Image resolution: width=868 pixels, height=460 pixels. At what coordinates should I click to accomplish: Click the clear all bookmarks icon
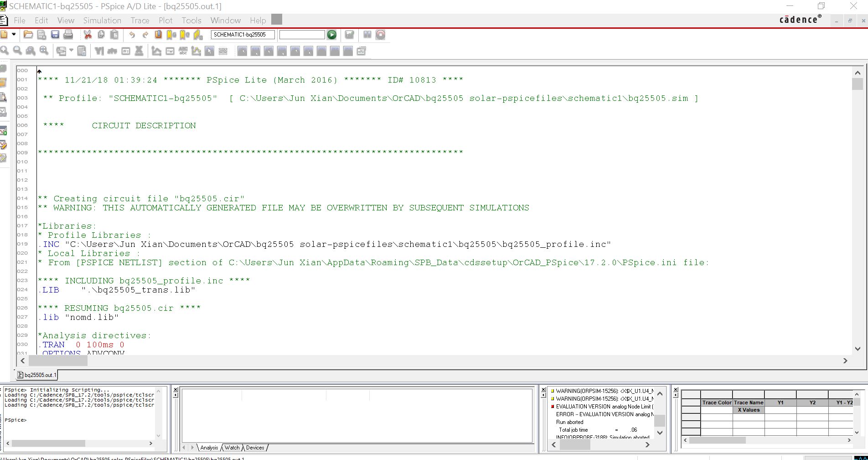click(x=198, y=35)
